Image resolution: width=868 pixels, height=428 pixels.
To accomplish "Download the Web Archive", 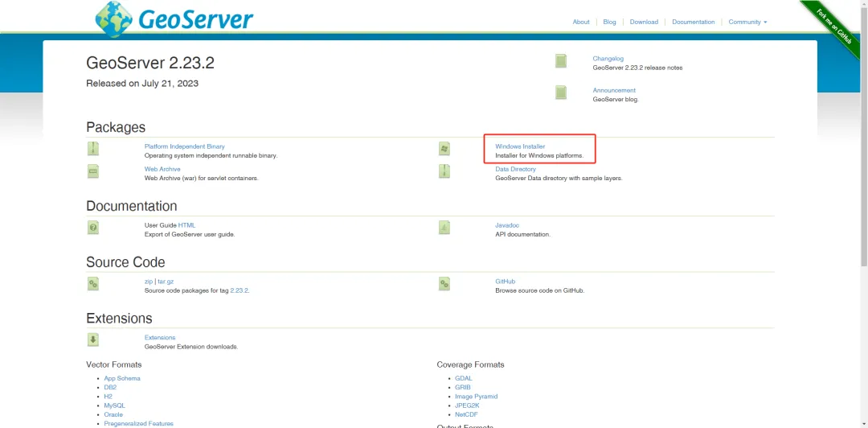I will tap(162, 168).
